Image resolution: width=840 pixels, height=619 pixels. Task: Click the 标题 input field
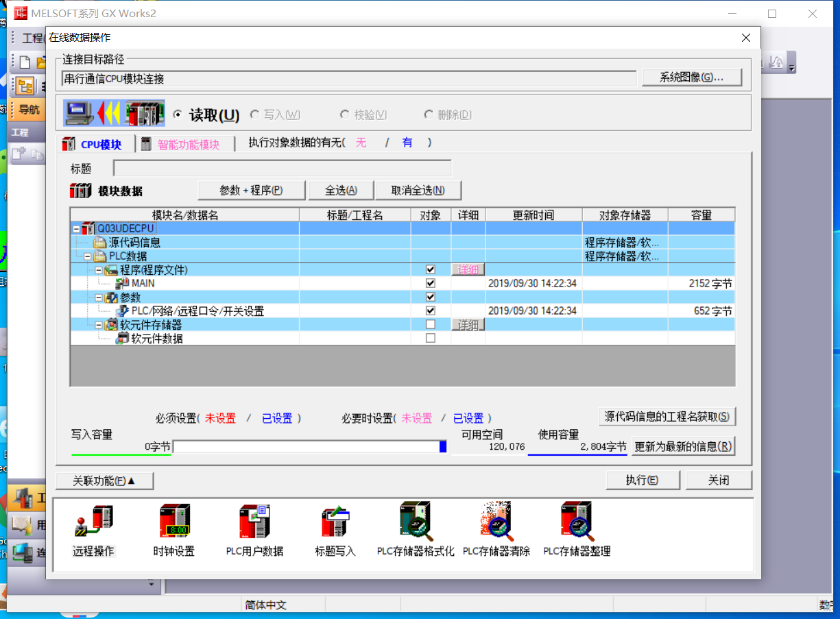click(x=282, y=168)
